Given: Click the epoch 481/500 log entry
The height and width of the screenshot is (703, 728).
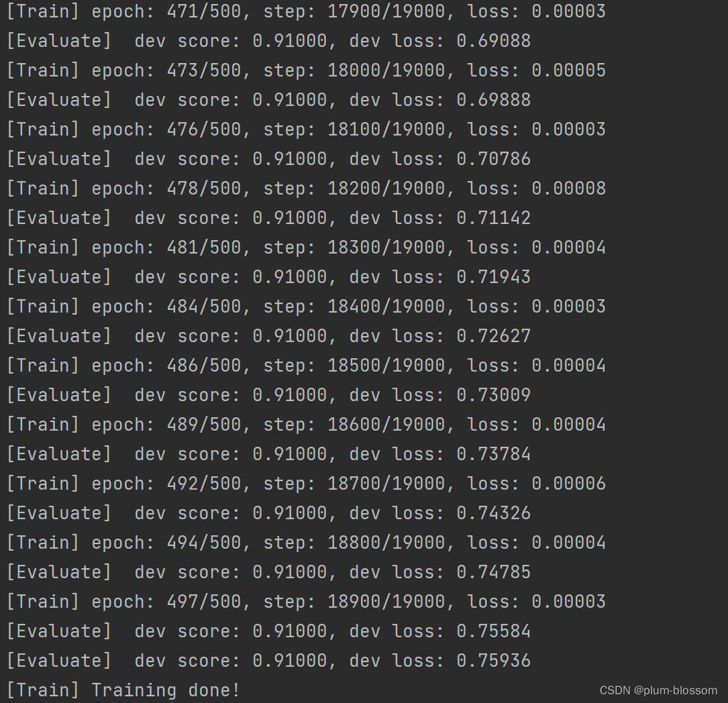Looking at the screenshot, I should 306,248.
